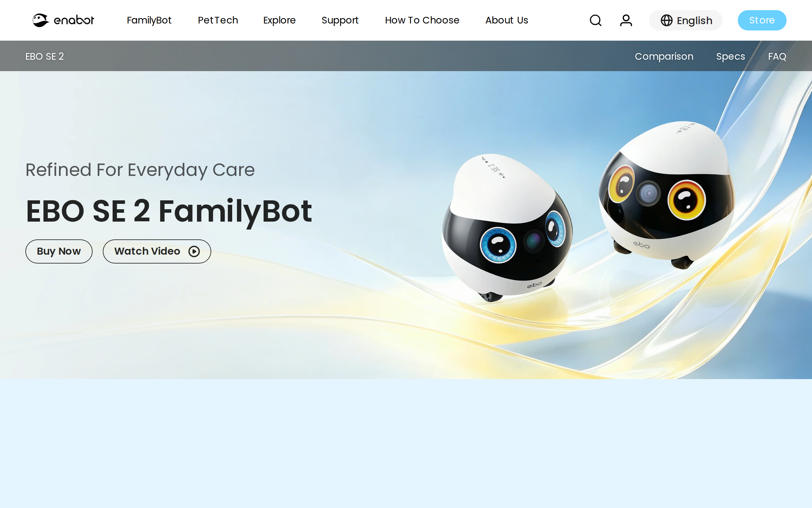Click the yellow-eyed EBO robot image
This screenshot has height=508, width=812.
pos(667,195)
